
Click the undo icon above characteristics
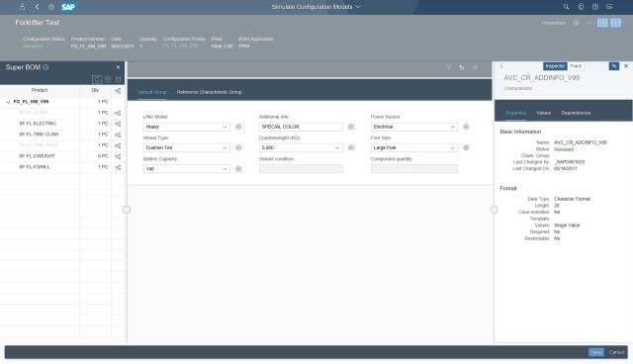pyautogui.click(x=462, y=67)
